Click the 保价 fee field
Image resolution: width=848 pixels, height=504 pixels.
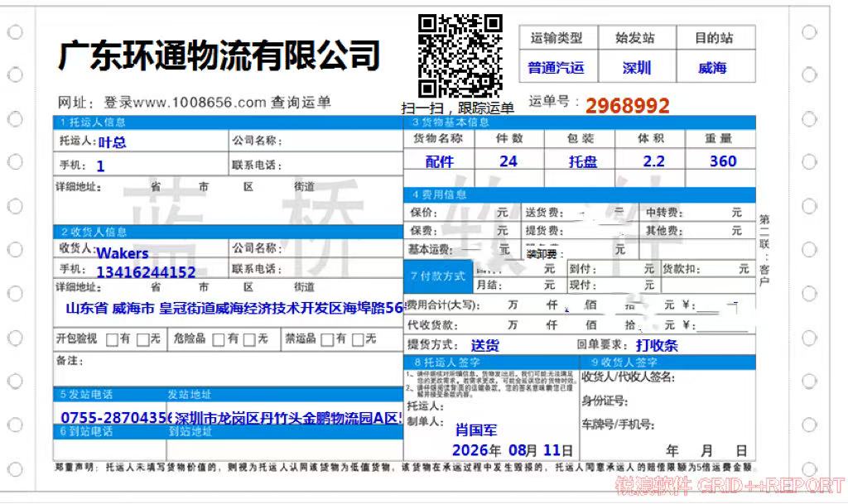(460, 213)
